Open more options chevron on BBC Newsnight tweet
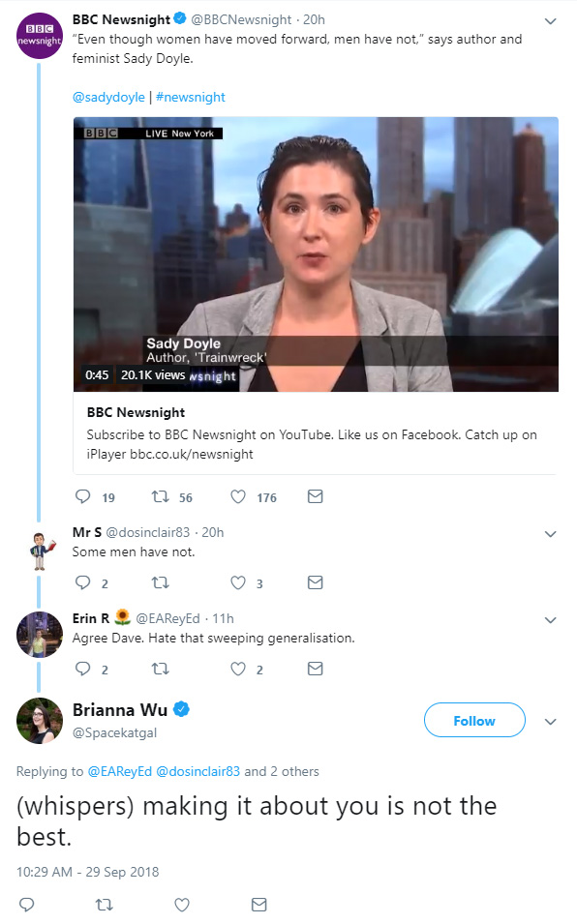The image size is (577, 924). coord(551,21)
